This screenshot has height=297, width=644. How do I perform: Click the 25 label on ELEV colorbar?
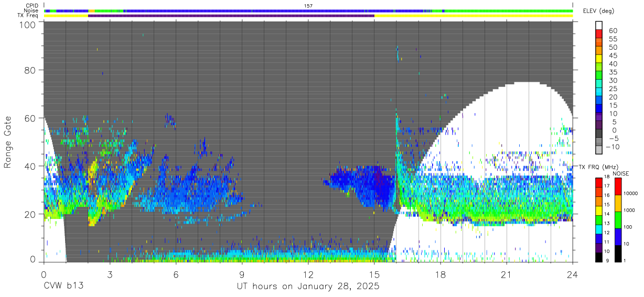click(613, 89)
